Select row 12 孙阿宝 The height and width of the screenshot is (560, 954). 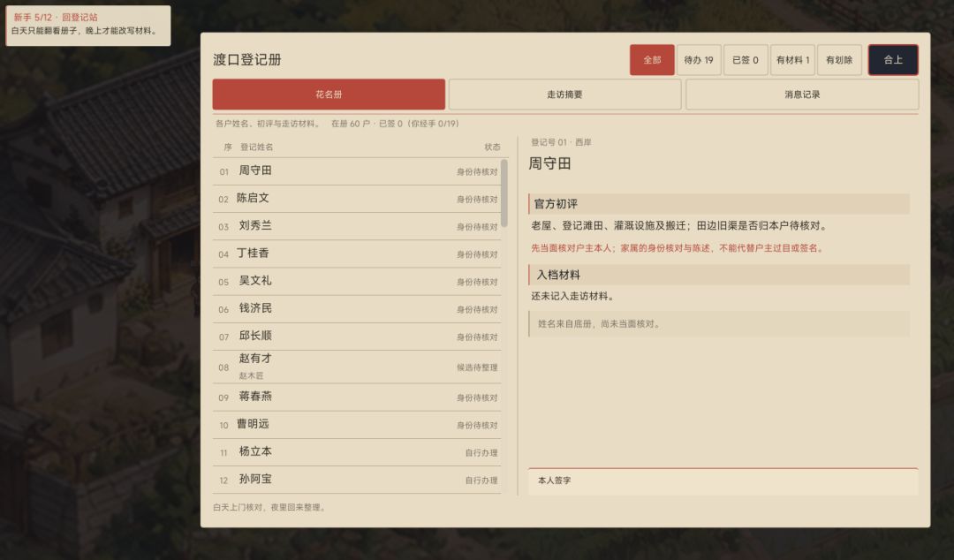(x=357, y=480)
